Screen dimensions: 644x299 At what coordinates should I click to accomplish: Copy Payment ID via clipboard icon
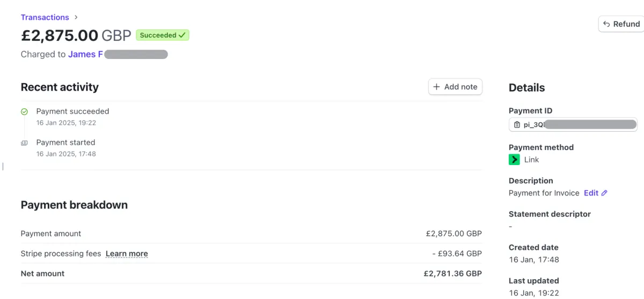tap(517, 125)
